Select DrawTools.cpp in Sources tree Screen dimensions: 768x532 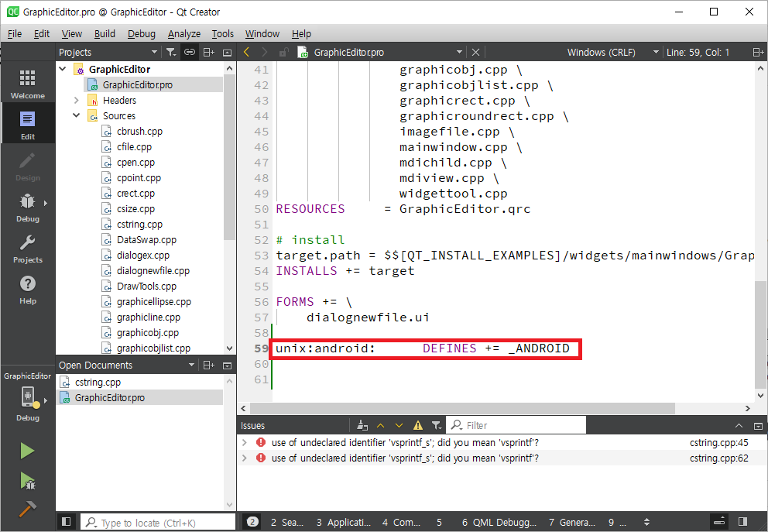146,286
